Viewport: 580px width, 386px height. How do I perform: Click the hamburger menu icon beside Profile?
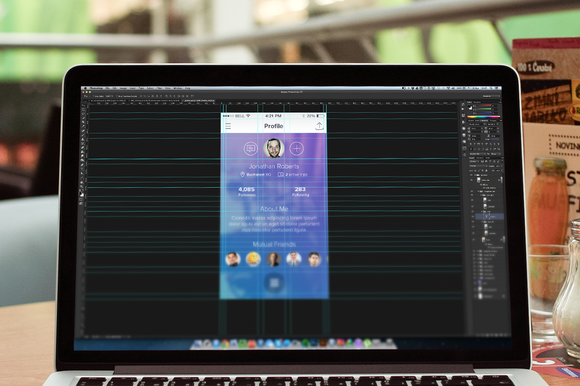click(x=228, y=126)
